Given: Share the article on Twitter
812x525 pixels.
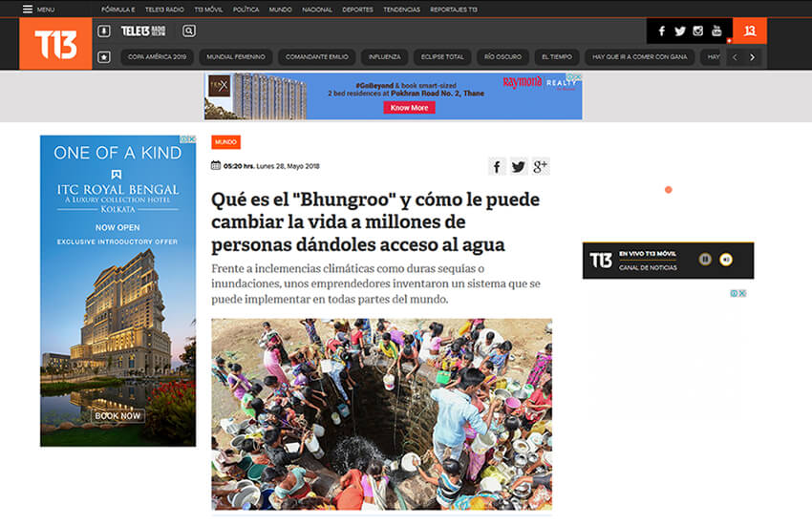Looking at the screenshot, I should point(519,166).
